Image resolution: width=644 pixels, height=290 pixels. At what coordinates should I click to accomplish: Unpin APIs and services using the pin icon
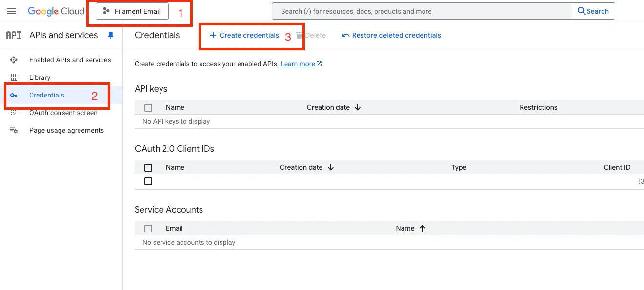[x=111, y=35]
